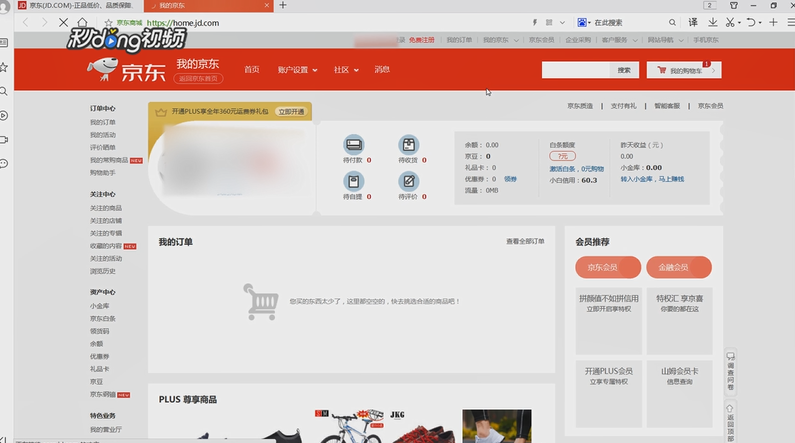
Task: Select 首页 in red nav bar
Action: [x=251, y=69]
